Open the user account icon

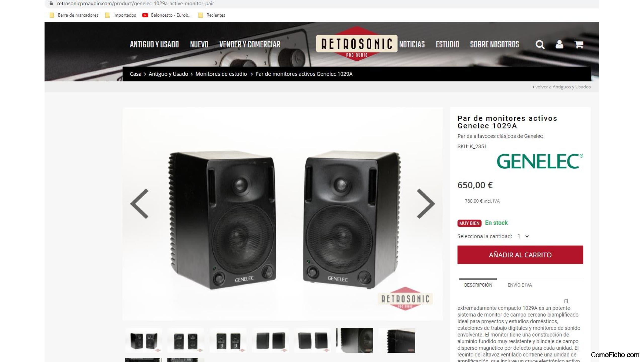(x=559, y=44)
